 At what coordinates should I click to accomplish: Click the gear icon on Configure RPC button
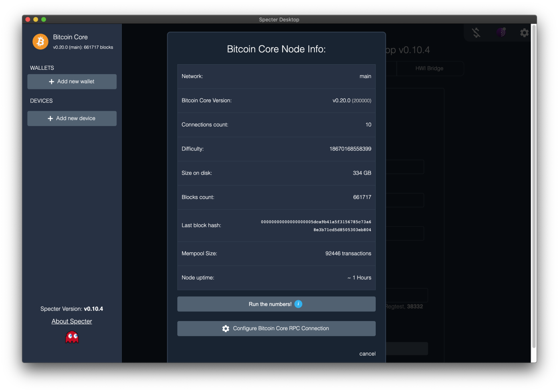(226, 329)
